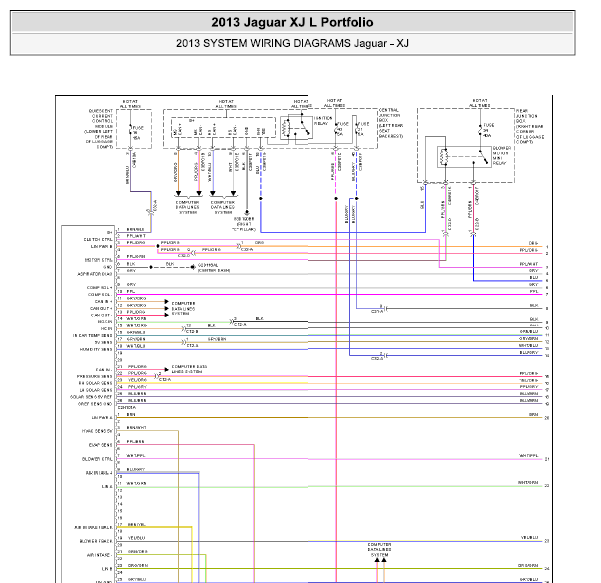Click 'COMPUTER DATA LINES SYSTEM' label near bottom right
This screenshot has height=583, width=601.
379,550
